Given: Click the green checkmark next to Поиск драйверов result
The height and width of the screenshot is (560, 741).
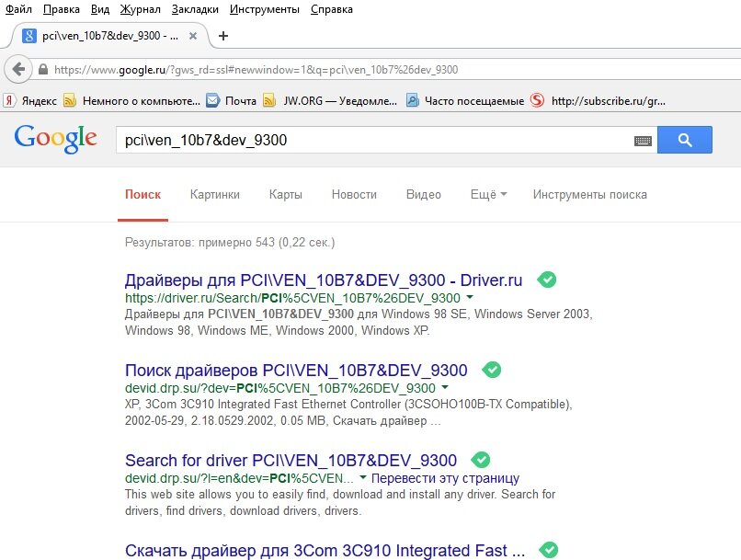Looking at the screenshot, I should click(492, 370).
